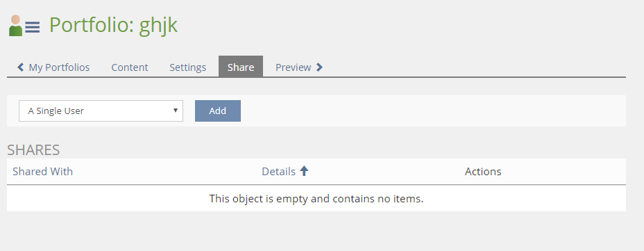Click the empty object message row
644x251 pixels.
click(x=316, y=198)
